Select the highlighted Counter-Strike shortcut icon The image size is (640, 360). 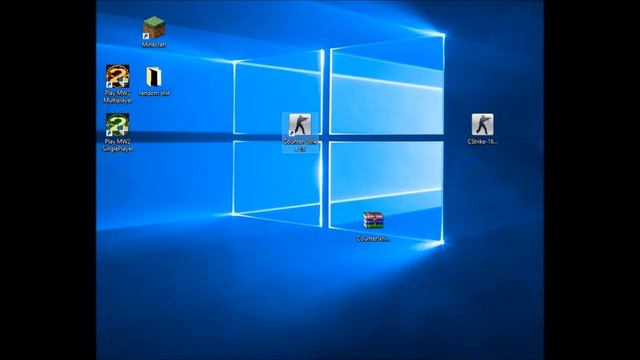[300, 125]
